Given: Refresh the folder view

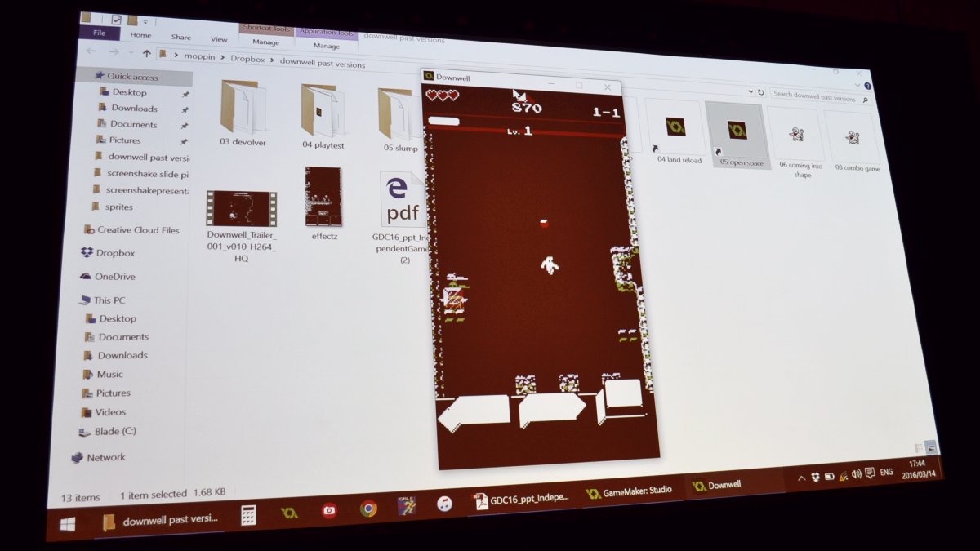Looking at the screenshot, I should point(760,92).
